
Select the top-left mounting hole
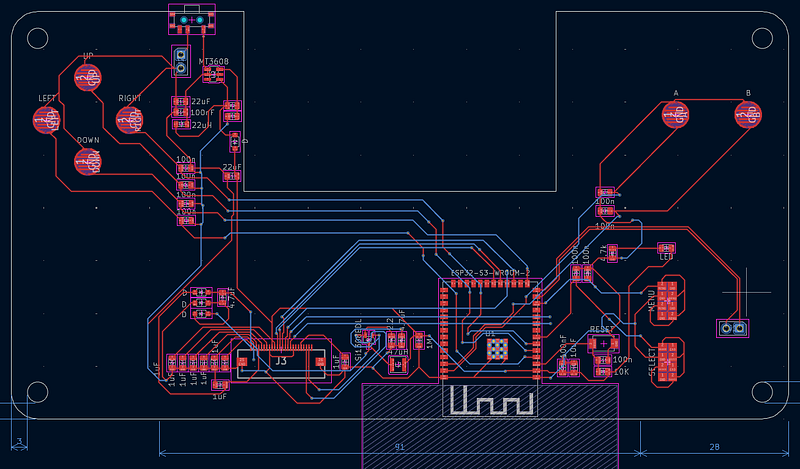pos(37,38)
